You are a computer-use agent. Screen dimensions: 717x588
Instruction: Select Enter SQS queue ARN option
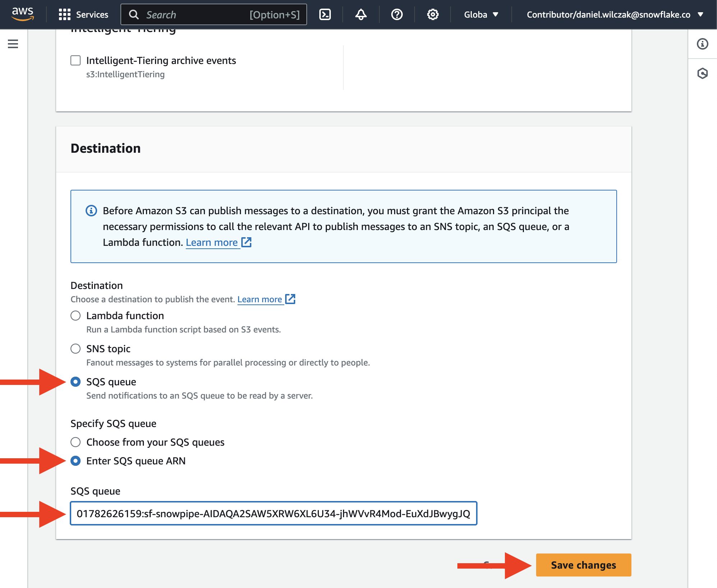click(x=76, y=461)
